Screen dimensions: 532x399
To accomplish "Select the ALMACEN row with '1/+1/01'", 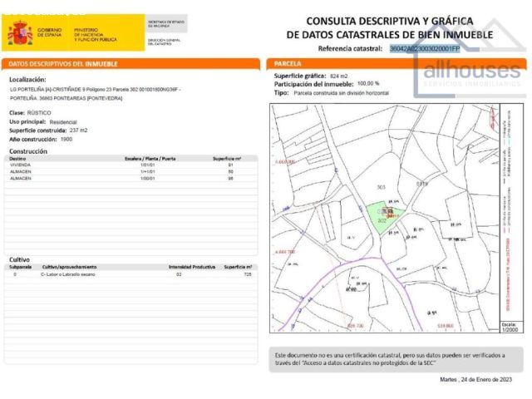I will 131,172.
